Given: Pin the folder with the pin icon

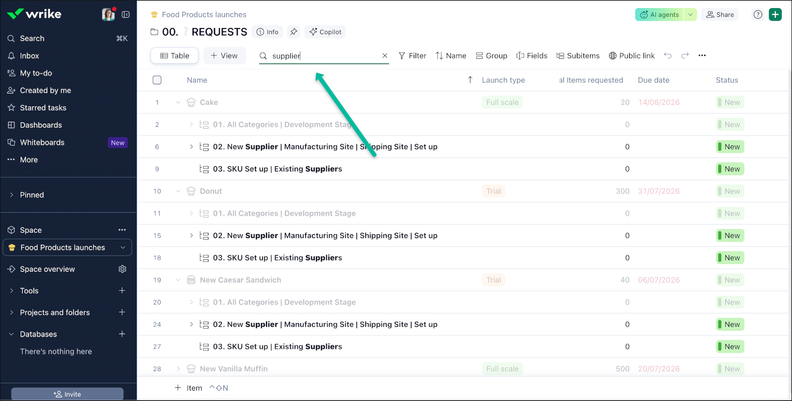Looking at the screenshot, I should (293, 32).
